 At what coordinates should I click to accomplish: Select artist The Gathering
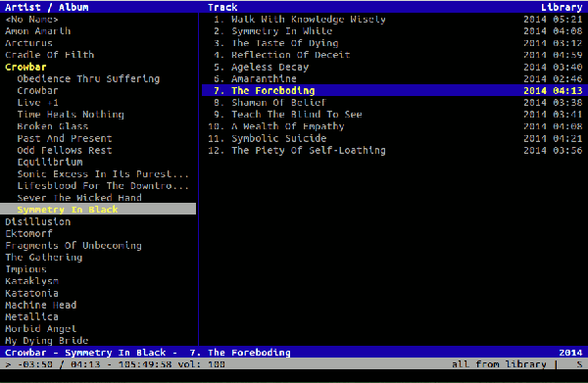click(44, 258)
